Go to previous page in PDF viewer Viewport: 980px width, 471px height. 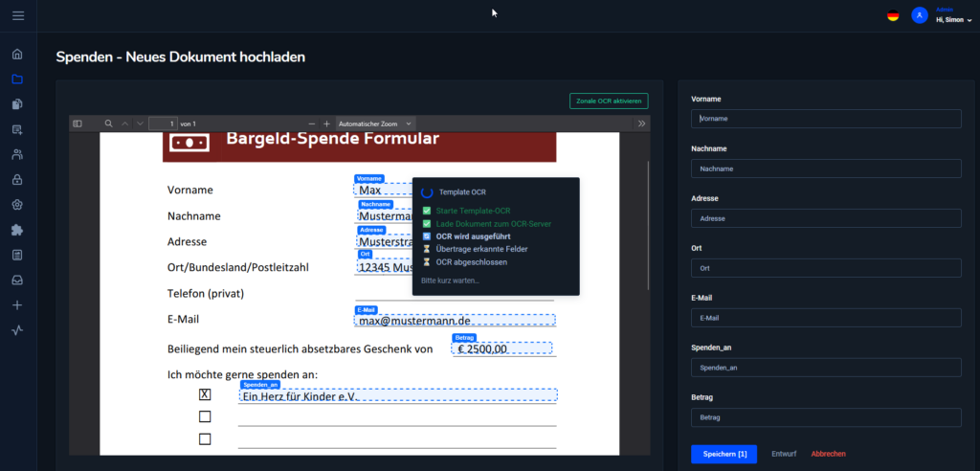(125, 123)
